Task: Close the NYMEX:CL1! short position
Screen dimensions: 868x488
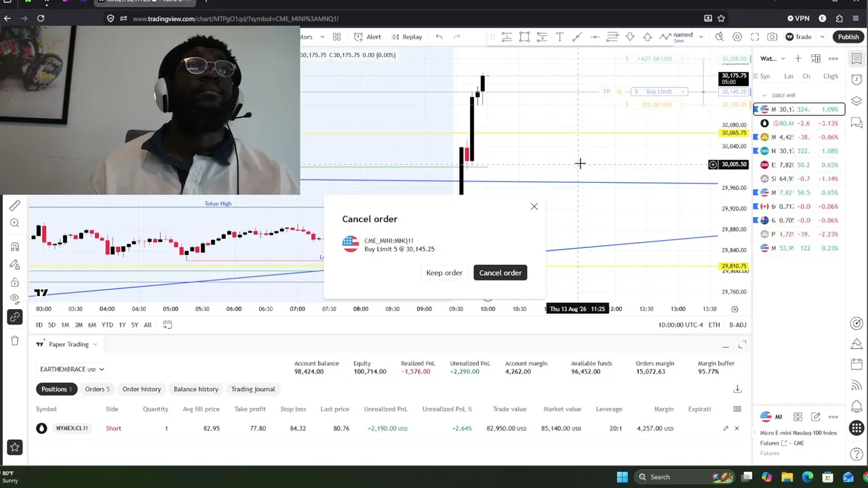Action: (x=736, y=428)
